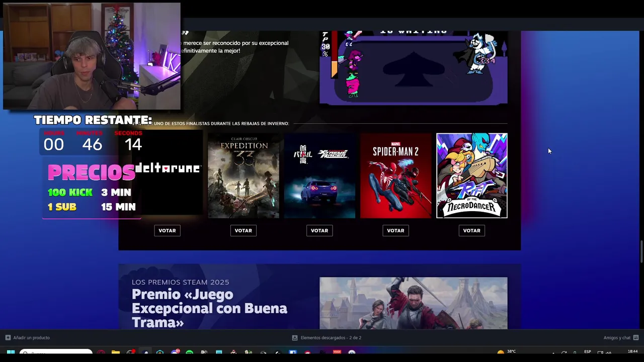Click the Deltarune battle screenshot preview
This screenshot has width=644, height=362.
414,67
